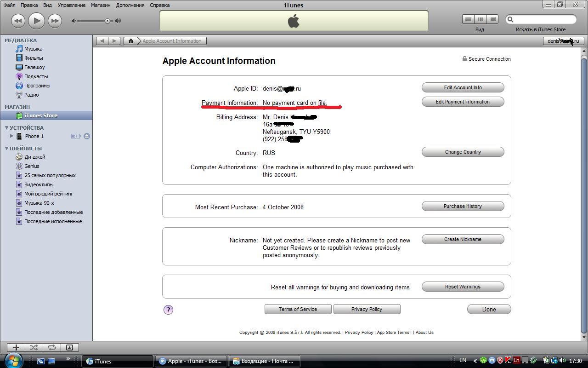Click the Play button
Viewport: 588px width, 368px height.
[x=36, y=21]
